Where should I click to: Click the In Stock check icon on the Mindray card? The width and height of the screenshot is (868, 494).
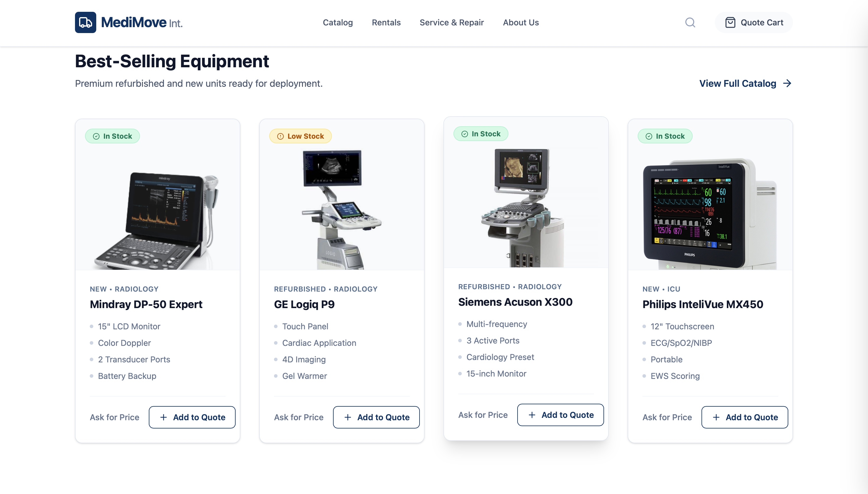(x=96, y=136)
